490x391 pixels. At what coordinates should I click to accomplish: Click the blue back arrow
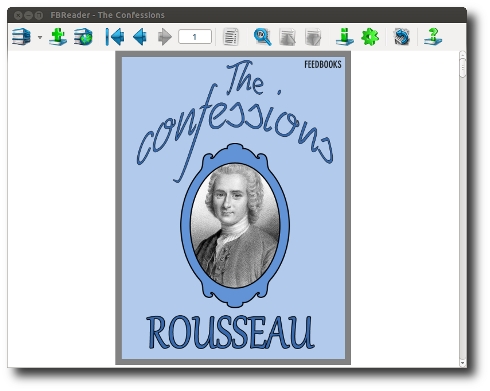pos(140,37)
